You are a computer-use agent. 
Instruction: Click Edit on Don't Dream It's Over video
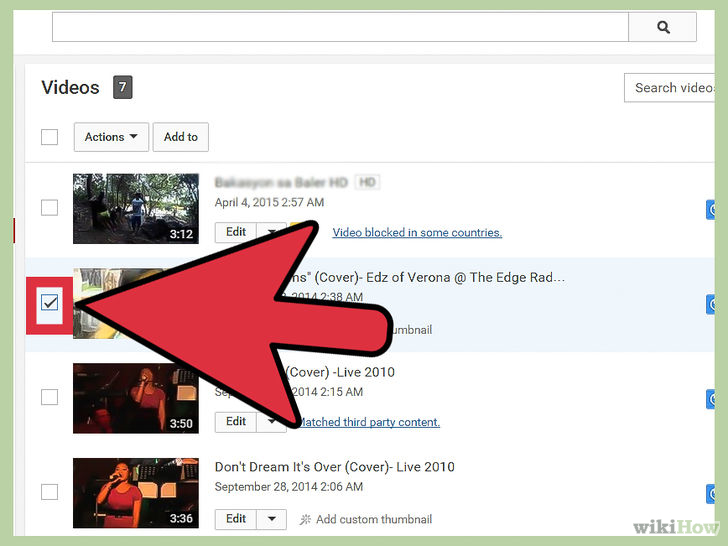coord(235,519)
